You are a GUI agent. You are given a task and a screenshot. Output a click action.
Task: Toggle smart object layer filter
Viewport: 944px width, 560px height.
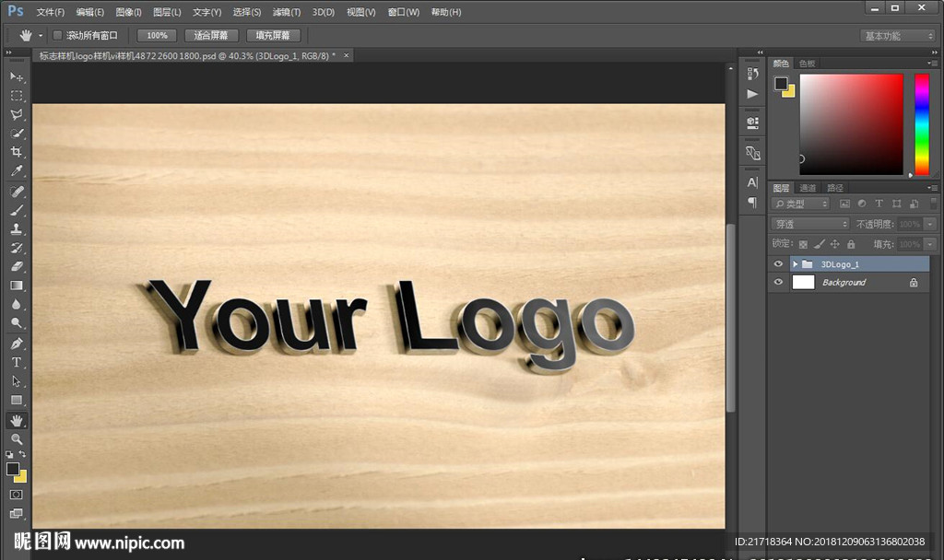click(914, 204)
